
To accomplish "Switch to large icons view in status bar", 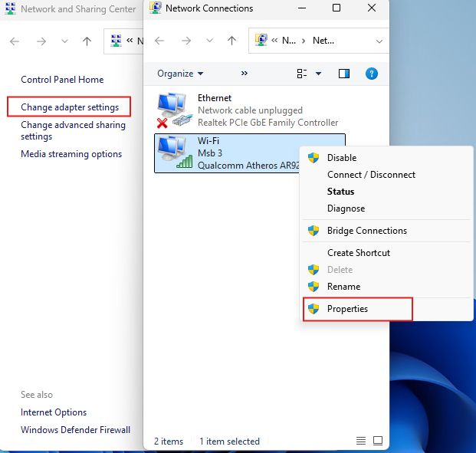I will point(378,441).
